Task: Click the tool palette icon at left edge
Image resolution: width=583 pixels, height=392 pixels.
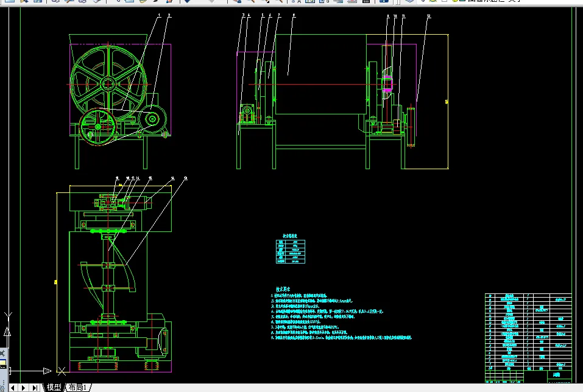Action: pos(2,352)
